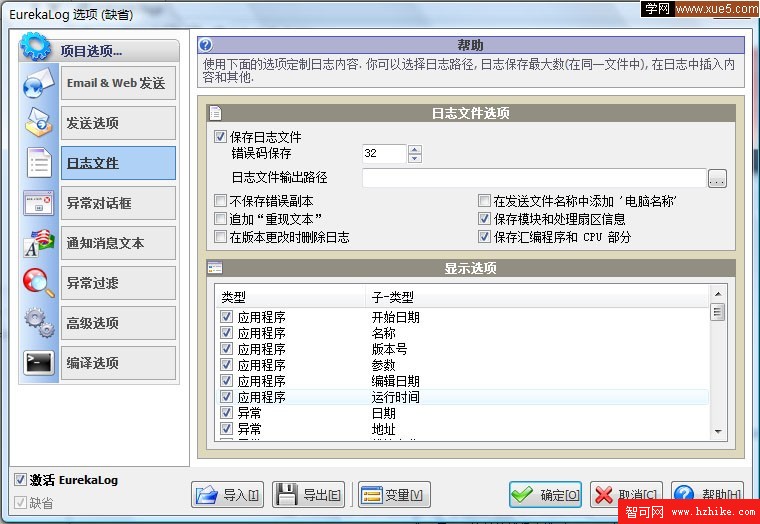Screen dimensions: 760x524
Task: Click the 项目选项... header button
Action: [x=99, y=50]
